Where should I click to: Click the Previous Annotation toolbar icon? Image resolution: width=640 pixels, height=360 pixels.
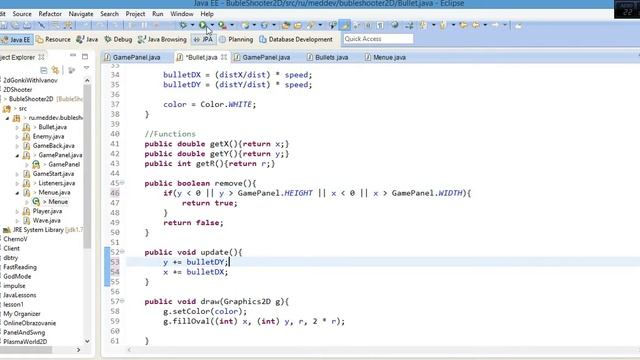[442, 25]
